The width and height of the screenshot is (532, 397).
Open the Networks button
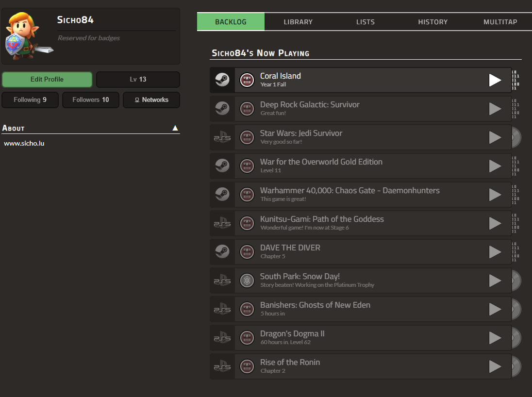[x=151, y=100]
